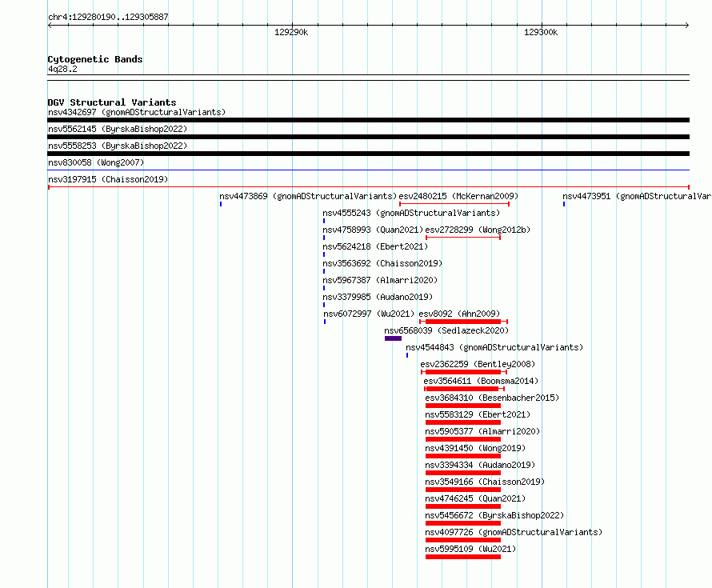Click the nsv4342697 gnomADStructuralVariants label

137,112
